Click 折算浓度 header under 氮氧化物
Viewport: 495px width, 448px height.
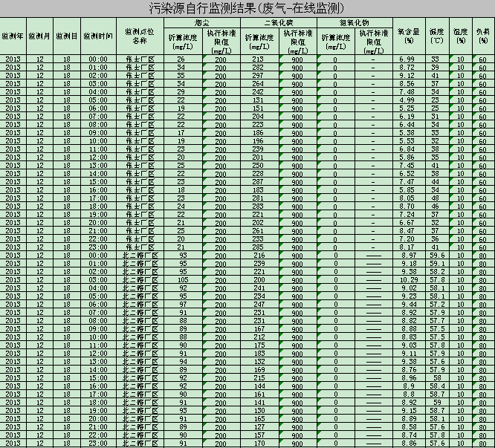[336, 42]
